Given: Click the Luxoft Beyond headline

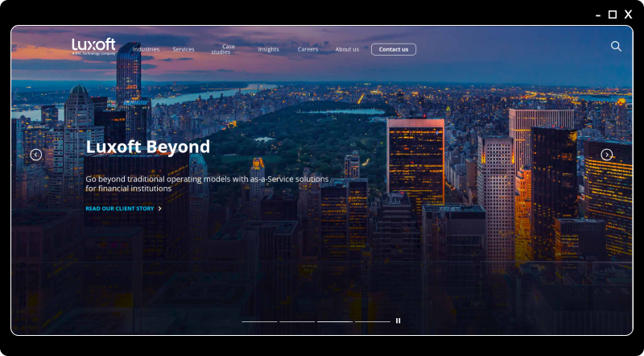Looking at the screenshot, I should [x=147, y=147].
